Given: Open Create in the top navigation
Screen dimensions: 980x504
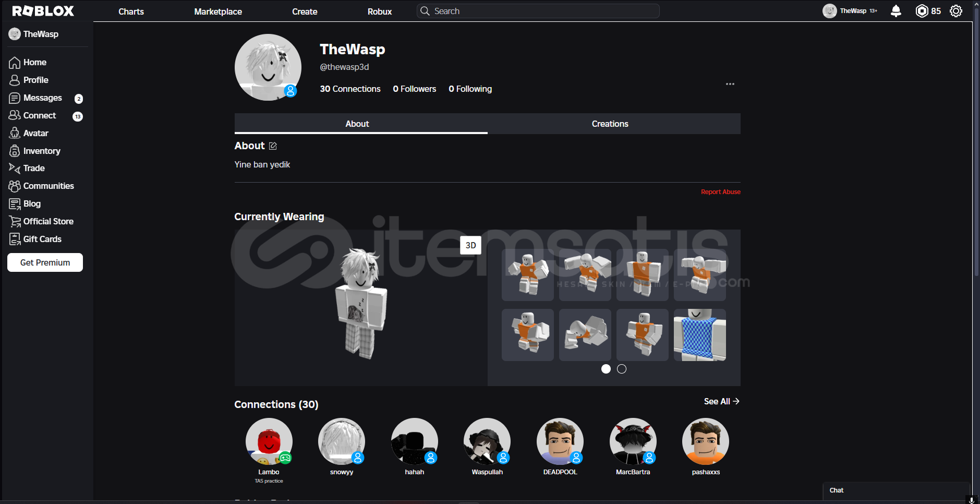Looking at the screenshot, I should 305,11.
